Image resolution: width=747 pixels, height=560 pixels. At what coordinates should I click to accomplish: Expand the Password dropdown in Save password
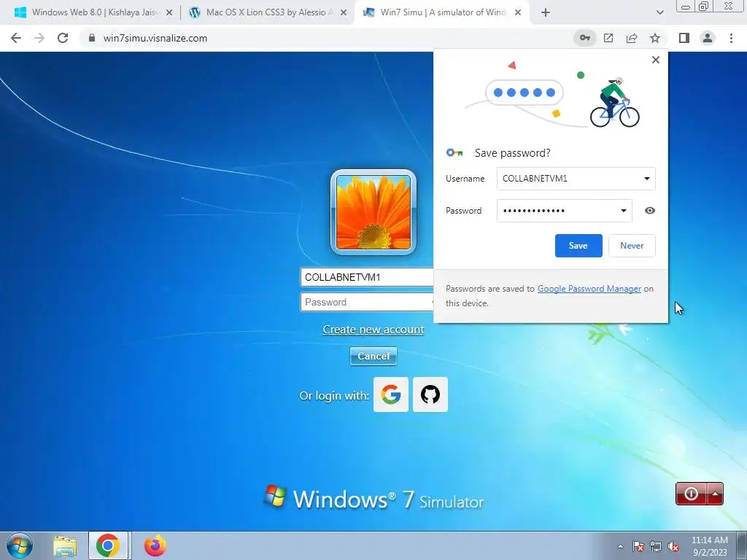[x=623, y=211]
